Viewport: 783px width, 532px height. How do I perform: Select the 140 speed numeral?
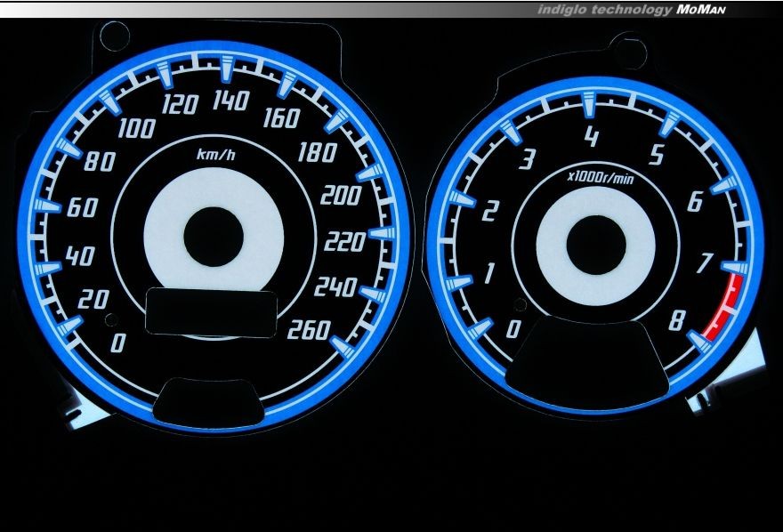click(230, 101)
